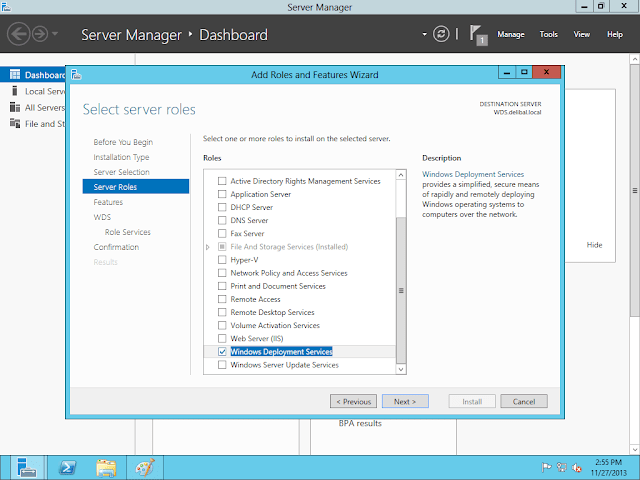This screenshot has height=480, width=640.
Task: Click the Server Manager back arrow
Action: (x=18, y=35)
